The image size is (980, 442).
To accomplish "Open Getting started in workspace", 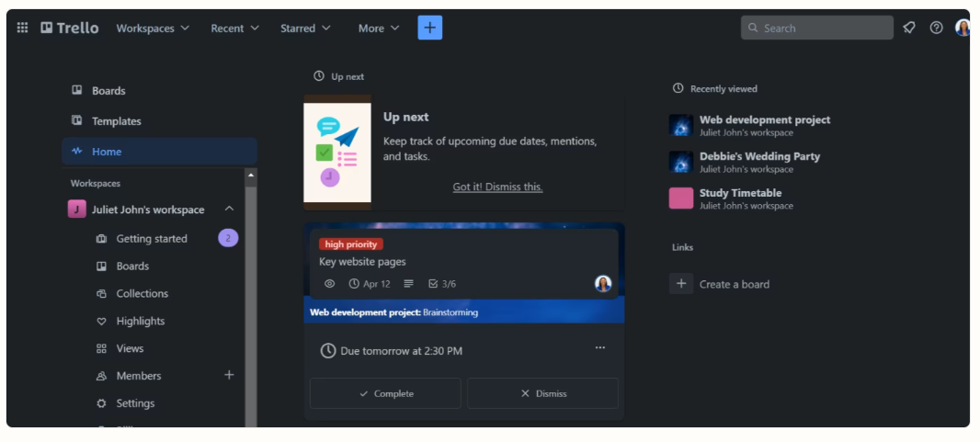I will coord(152,239).
